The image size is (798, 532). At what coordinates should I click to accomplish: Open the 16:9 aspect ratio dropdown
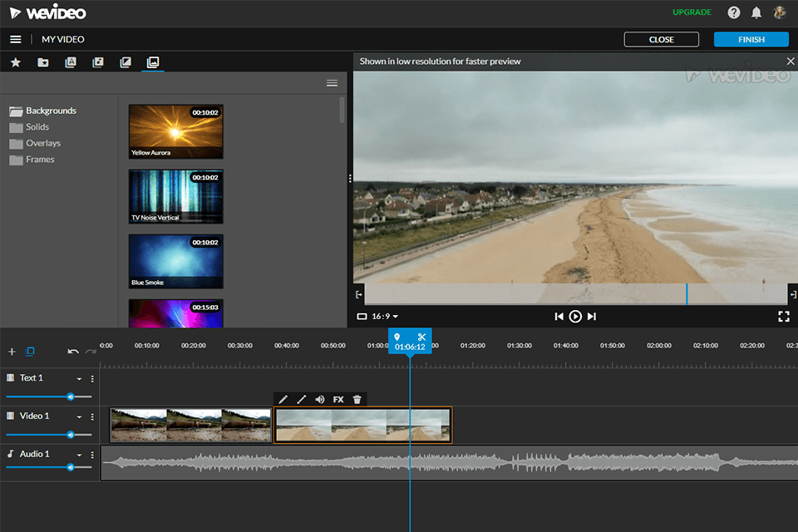tap(377, 316)
